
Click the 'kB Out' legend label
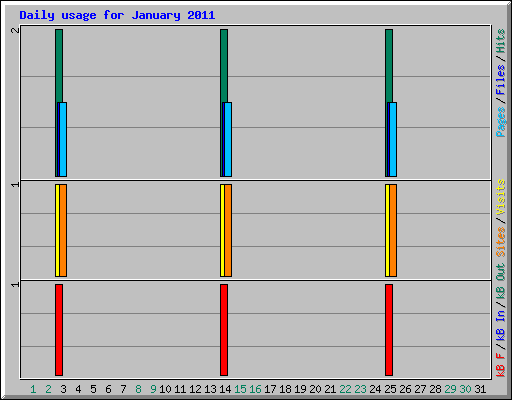tap(501, 282)
